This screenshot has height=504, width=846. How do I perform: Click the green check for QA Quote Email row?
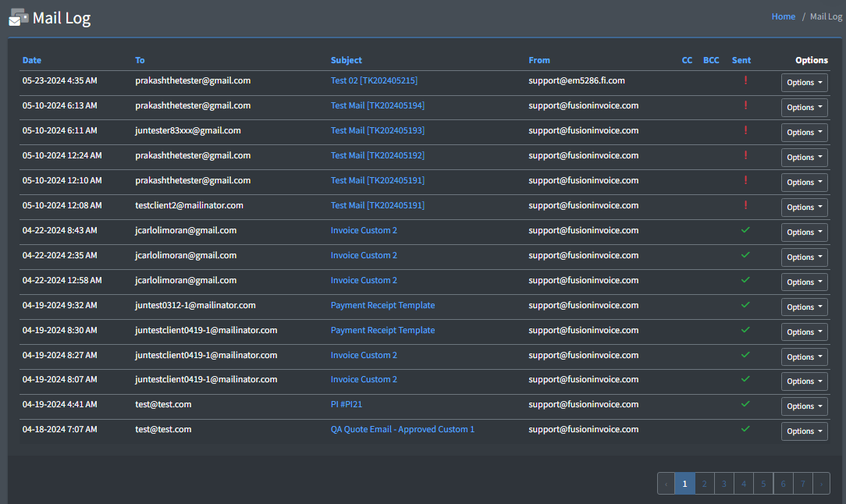click(x=745, y=429)
